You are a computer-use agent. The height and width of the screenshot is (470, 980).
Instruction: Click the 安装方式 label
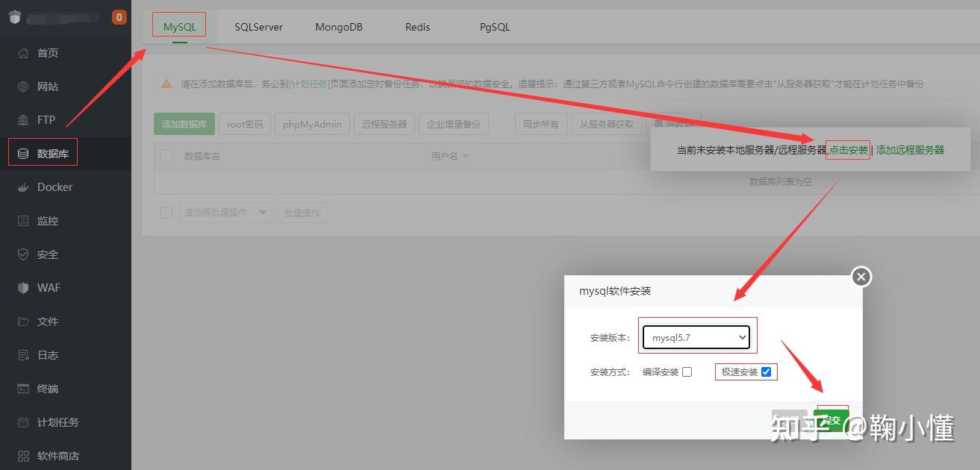(610, 372)
